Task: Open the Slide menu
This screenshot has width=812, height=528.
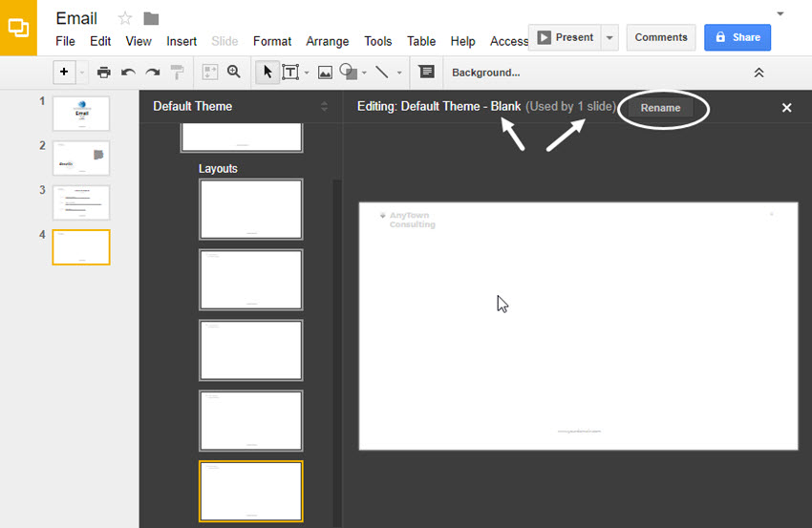Action: (224, 41)
